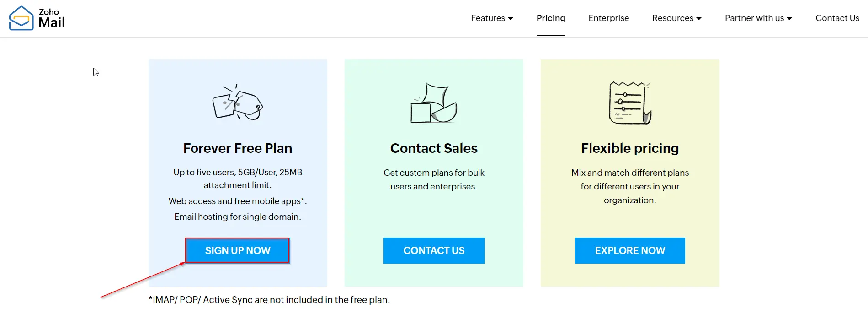868x314 pixels.
Task: Click the Zoho Mail envelope logo
Action: click(21, 18)
